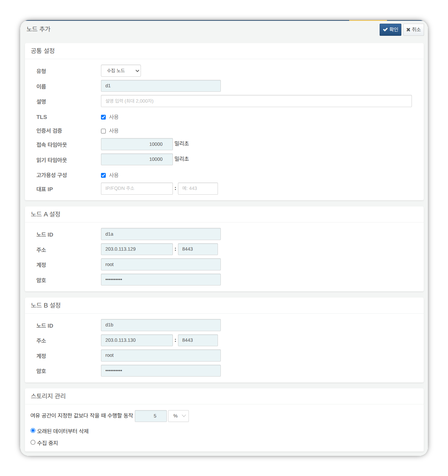Image resolution: width=448 pixels, height=476 pixels.
Task: Click node B password field
Action: pos(161,371)
